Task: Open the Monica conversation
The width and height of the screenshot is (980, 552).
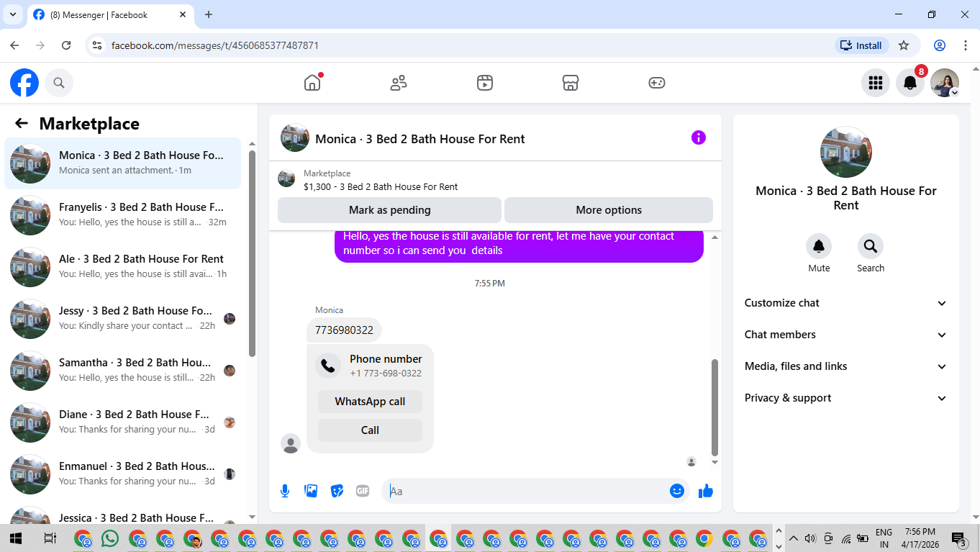Action: point(123,163)
